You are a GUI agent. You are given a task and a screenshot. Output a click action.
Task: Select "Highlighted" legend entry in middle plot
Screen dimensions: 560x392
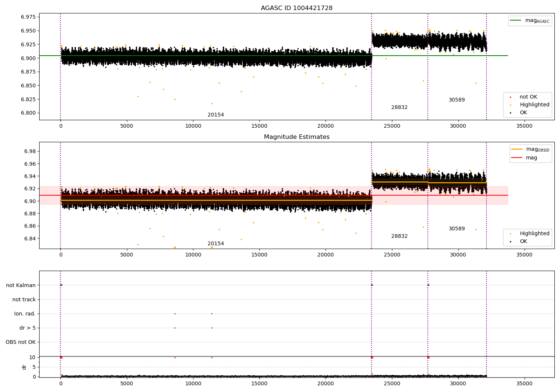point(534,234)
